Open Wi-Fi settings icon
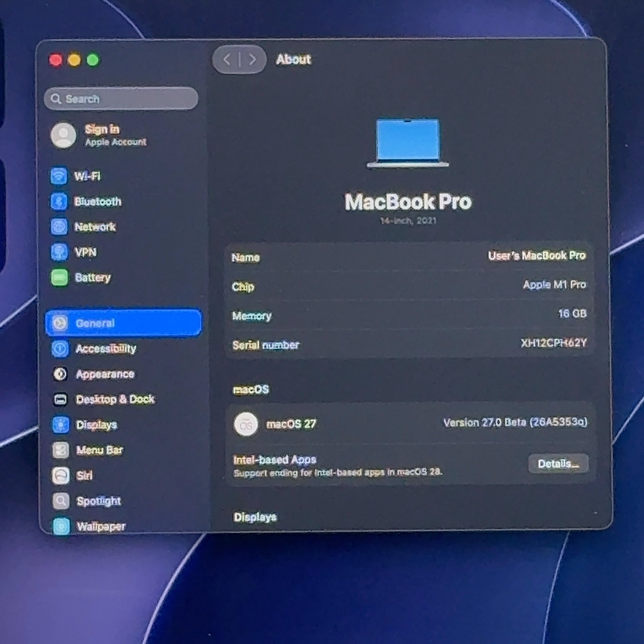 pos(59,176)
